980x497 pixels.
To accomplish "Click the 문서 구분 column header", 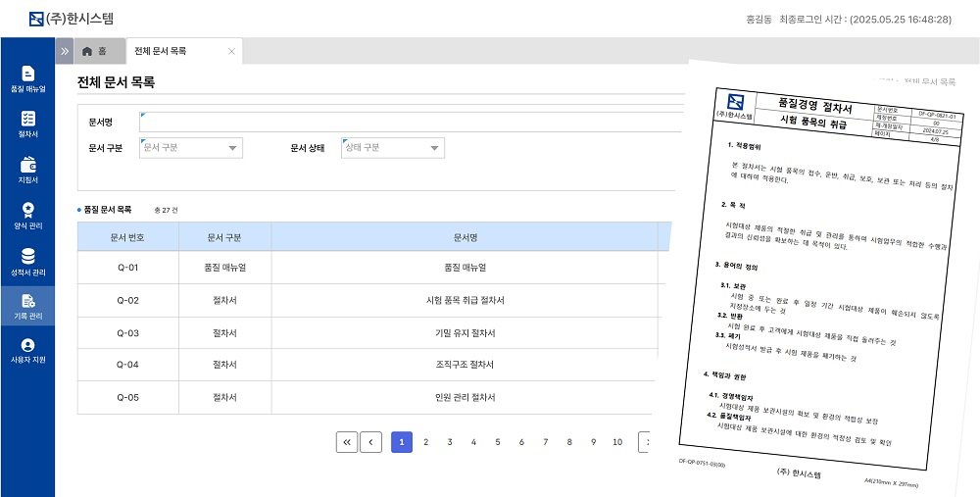I will pos(225,237).
